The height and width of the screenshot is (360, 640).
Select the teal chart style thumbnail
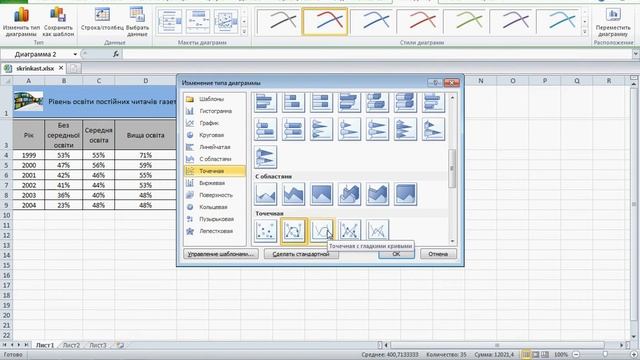click(559, 21)
